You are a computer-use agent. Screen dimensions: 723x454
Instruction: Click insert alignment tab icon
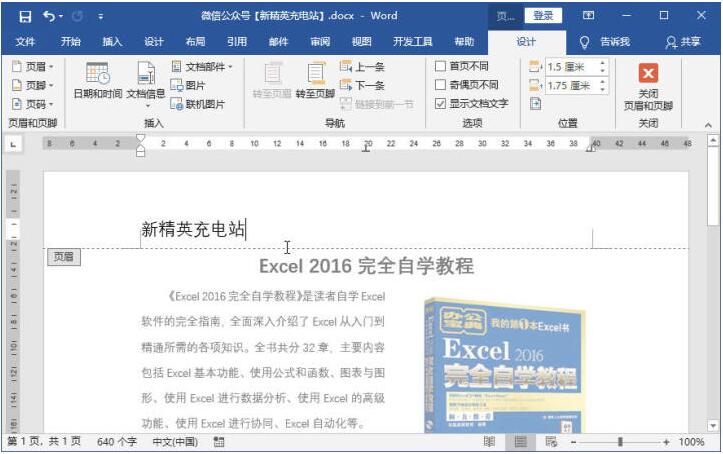pos(535,104)
